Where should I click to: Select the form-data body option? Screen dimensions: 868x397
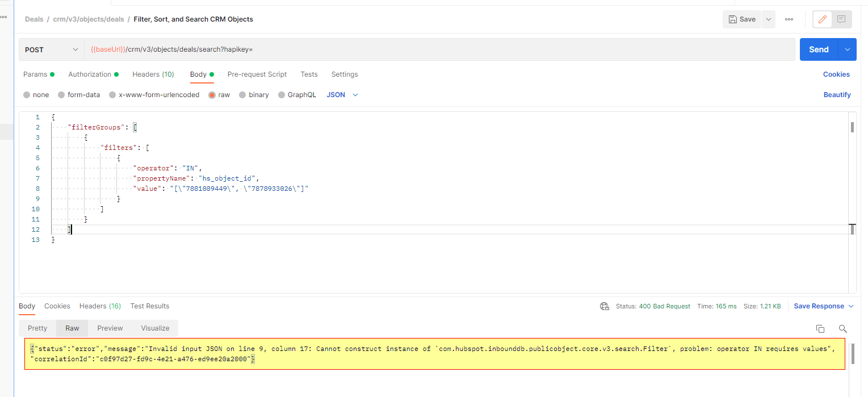click(79, 94)
